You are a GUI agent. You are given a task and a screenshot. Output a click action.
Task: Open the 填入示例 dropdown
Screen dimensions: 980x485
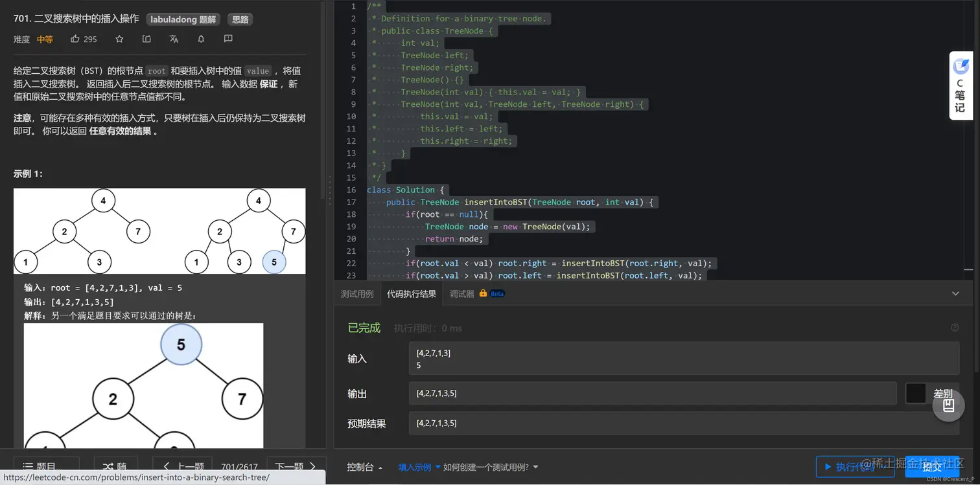[x=419, y=467]
